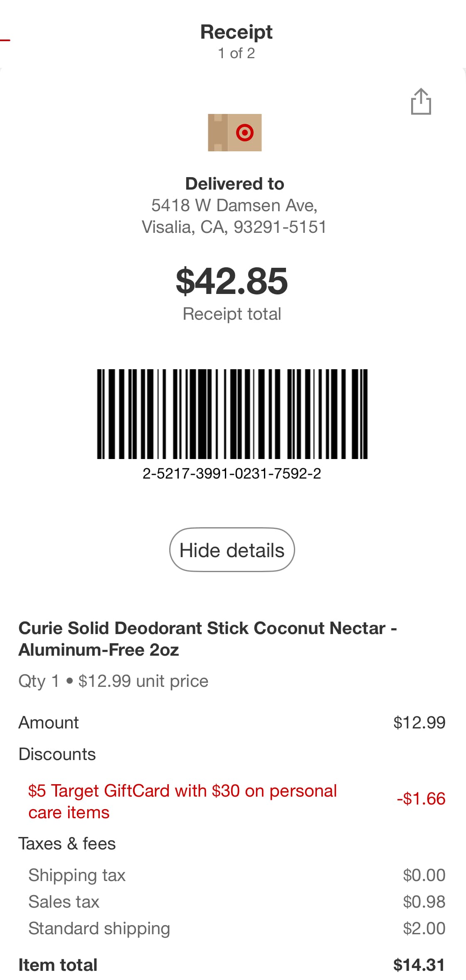Tap the barcode number 2-5217-3991-0231-7592-2
The width and height of the screenshot is (466, 980).
click(x=232, y=474)
